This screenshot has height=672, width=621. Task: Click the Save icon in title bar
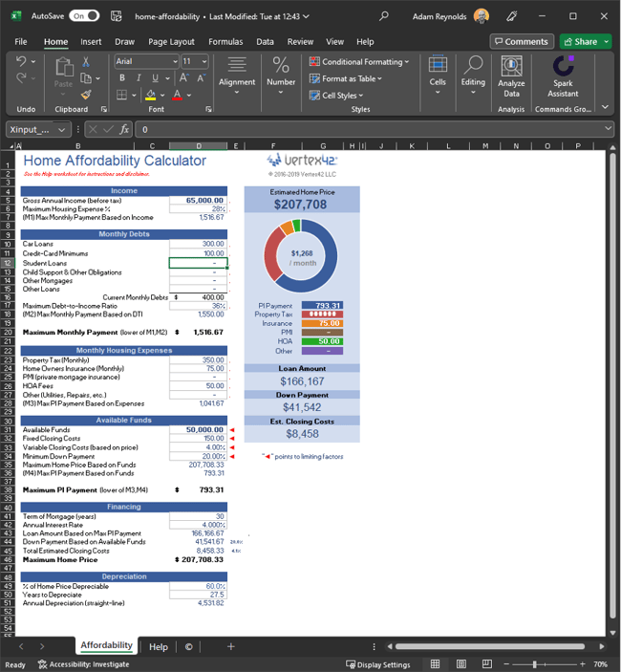tap(116, 16)
